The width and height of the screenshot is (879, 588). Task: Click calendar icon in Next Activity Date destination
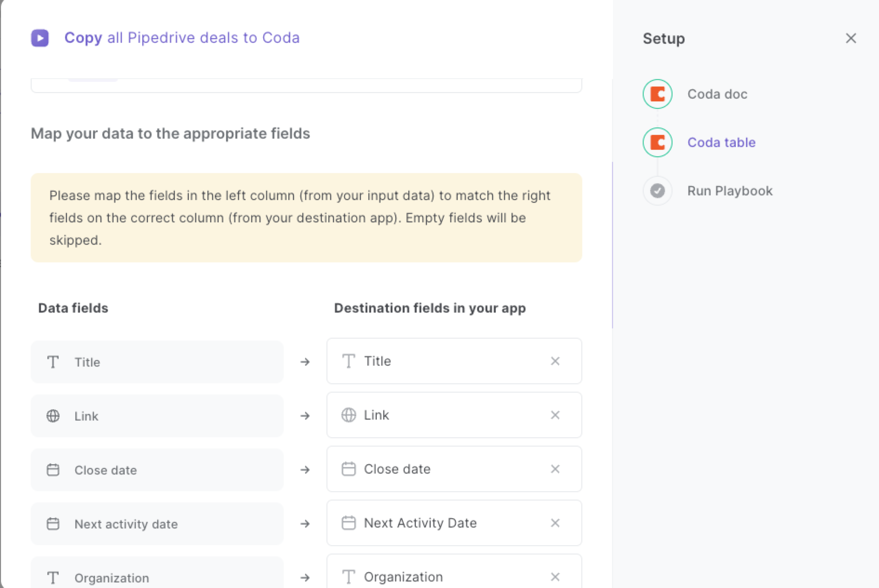pyautogui.click(x=348, y=523)
